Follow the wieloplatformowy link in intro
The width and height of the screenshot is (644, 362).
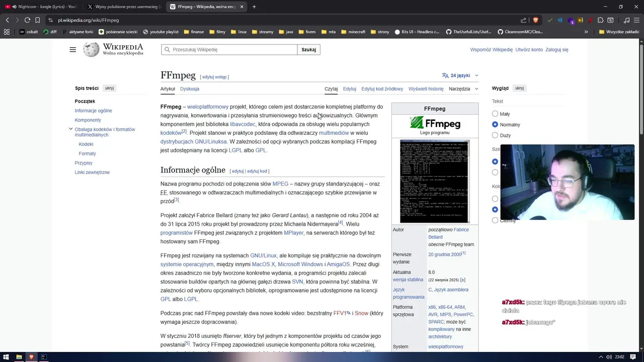pyautogui.click(x=208, y=107)
